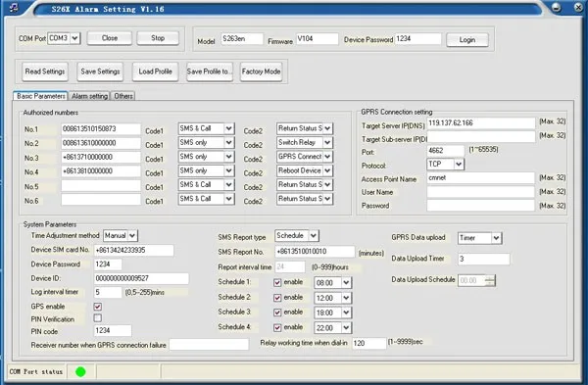Uncheck Schedule 4 enable checkbox
This screenshot has width=588, height=385.
click(x=277, y=327)
